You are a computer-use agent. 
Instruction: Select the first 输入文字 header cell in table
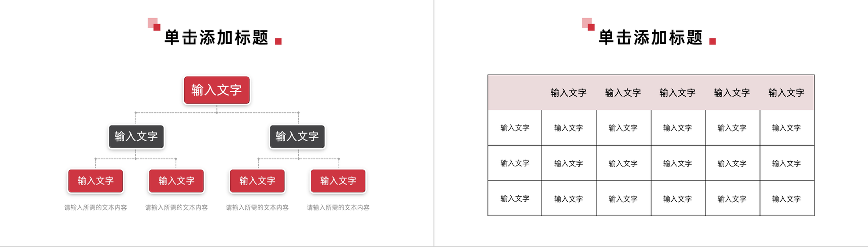[569, 93]
